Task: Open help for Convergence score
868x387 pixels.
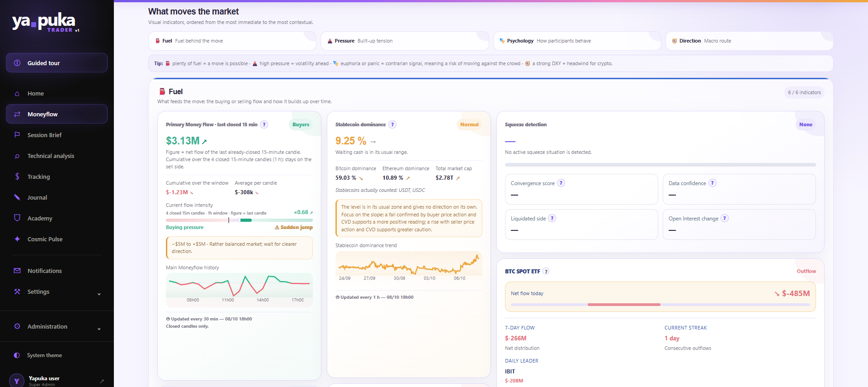Action: coord(561,183)
